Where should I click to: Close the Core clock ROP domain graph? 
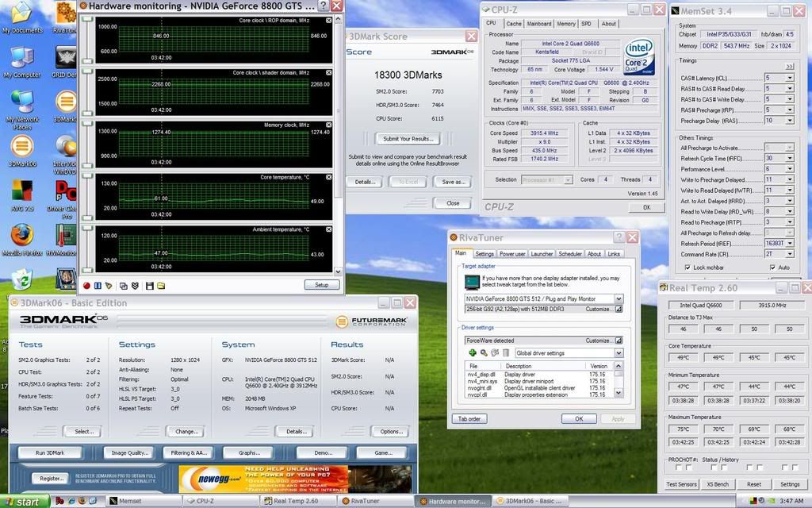point(329,20)
